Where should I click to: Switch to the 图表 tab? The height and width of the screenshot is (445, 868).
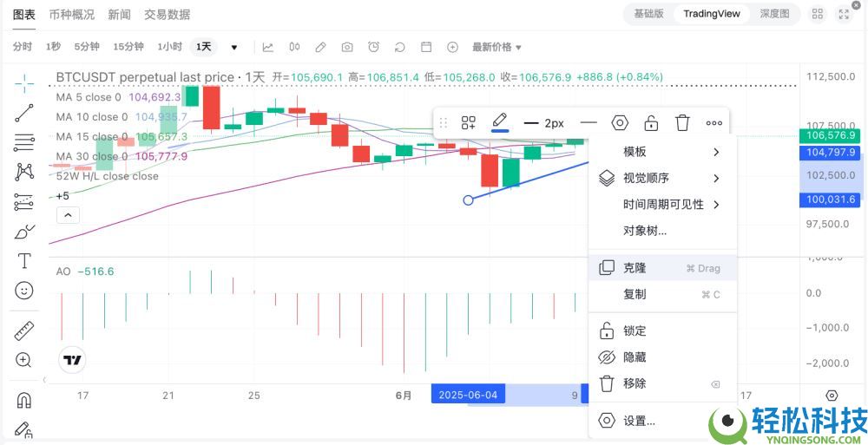(x=24, y=15)
